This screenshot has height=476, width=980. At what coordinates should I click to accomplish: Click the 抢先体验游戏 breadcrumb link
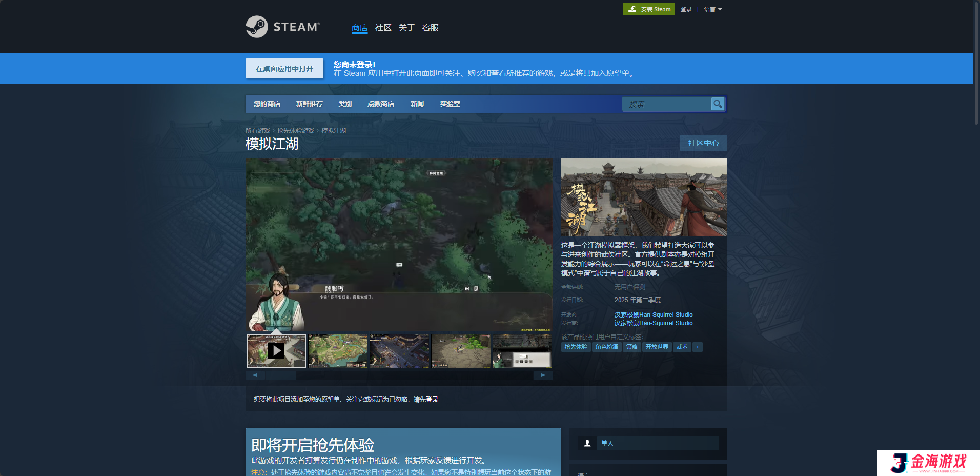tap(296, 131)
